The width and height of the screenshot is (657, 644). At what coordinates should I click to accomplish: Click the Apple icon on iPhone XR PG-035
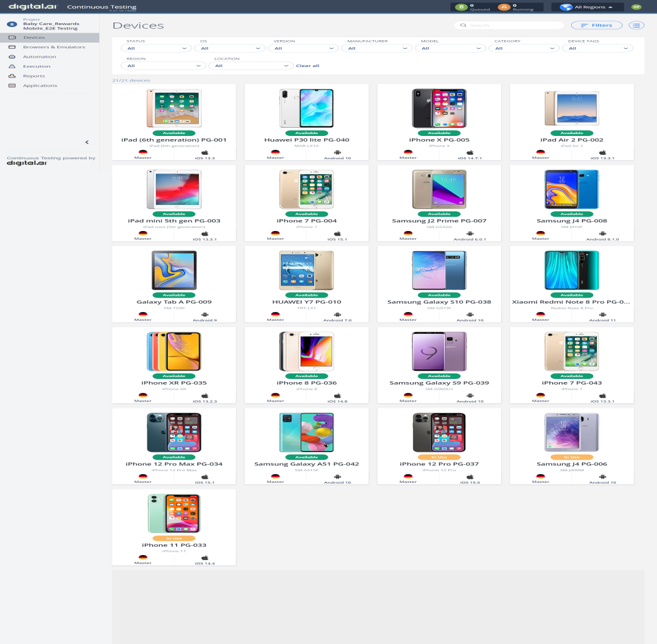tap(205, 396)
